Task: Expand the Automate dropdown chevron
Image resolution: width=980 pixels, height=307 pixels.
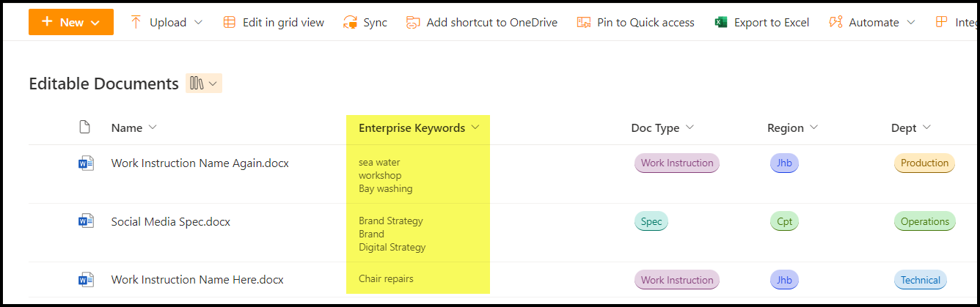Action: tap(911, 22)
